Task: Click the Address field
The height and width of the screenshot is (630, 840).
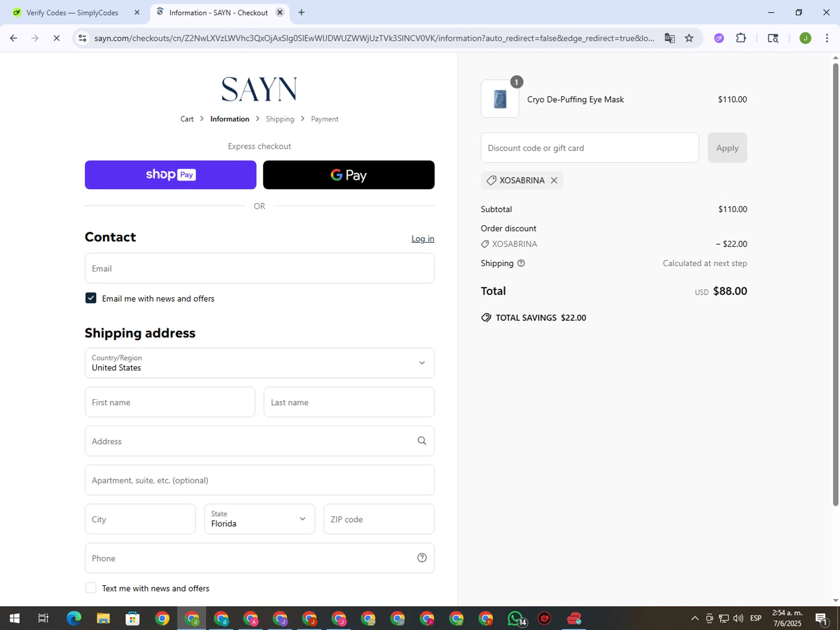Action: click(259, 441)
